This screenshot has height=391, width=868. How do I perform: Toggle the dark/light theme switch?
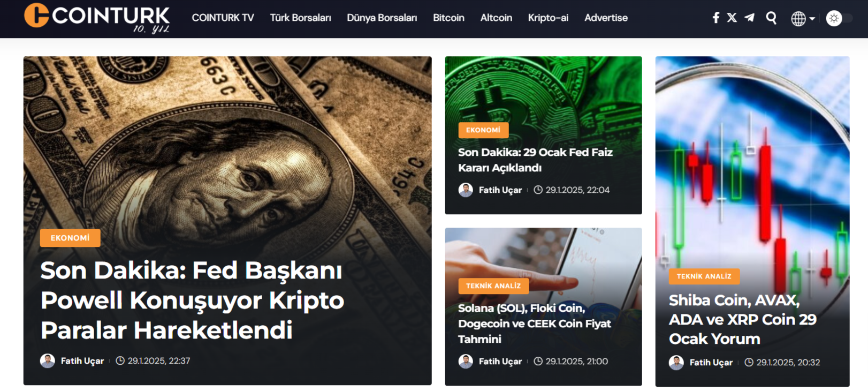pyautogui.click(x=839, y=18)
